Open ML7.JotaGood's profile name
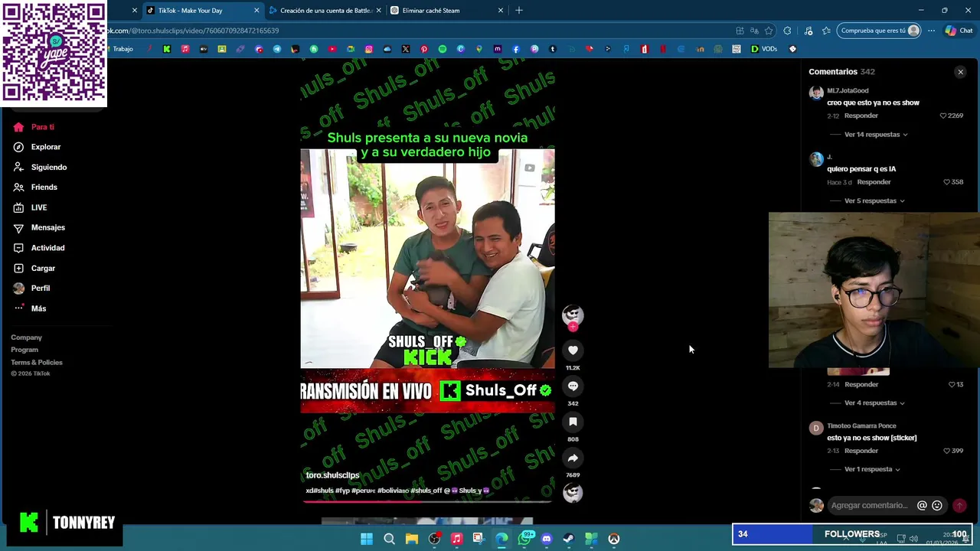Viewport: 980px width, 551px height. (x=848, y=90)
